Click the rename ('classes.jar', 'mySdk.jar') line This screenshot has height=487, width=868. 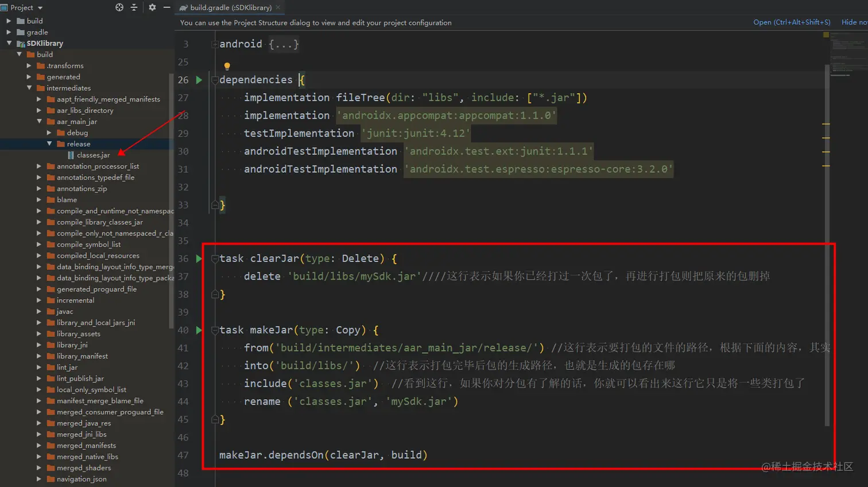(x=351, y=401)
